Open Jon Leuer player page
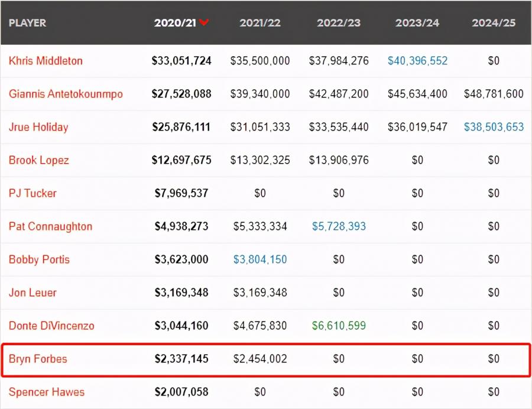 click(x=33, y=293)
